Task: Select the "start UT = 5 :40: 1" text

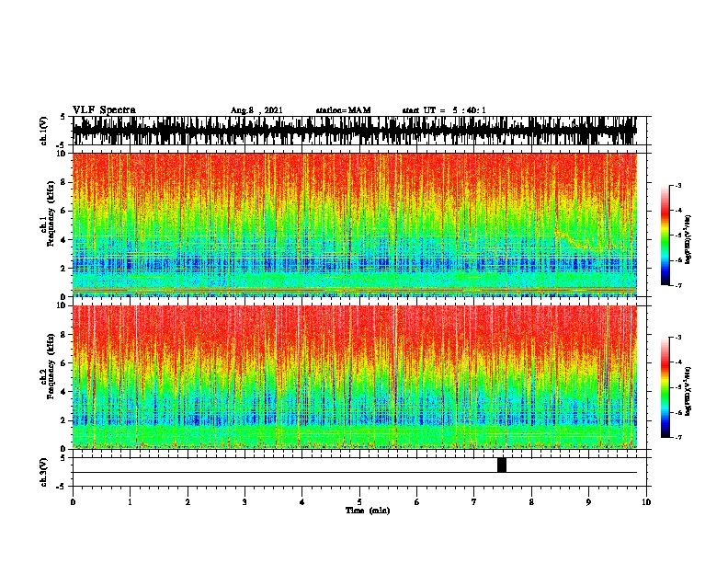Action: [444, 110]
